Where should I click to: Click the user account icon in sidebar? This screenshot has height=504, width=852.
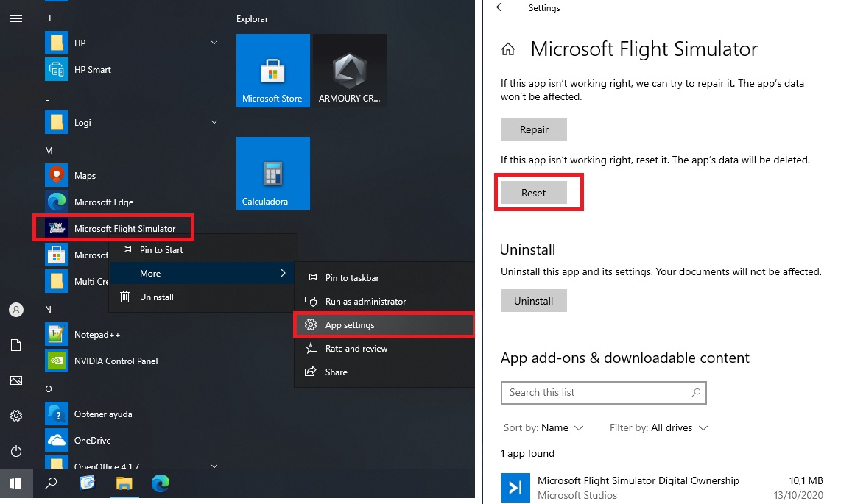(x=16, y=310)
